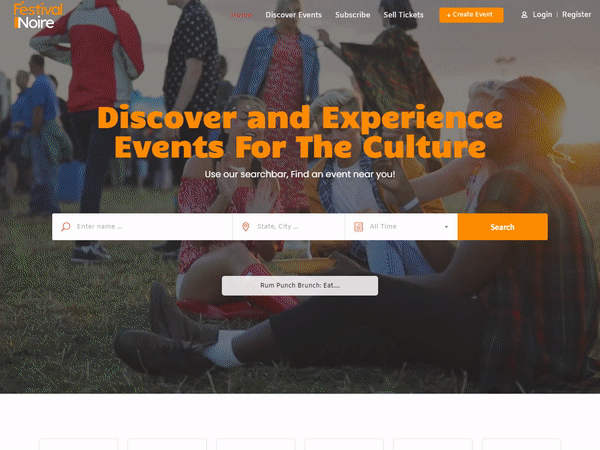
Task: Click the location pin icon
Action: click(x=246, y=227)
